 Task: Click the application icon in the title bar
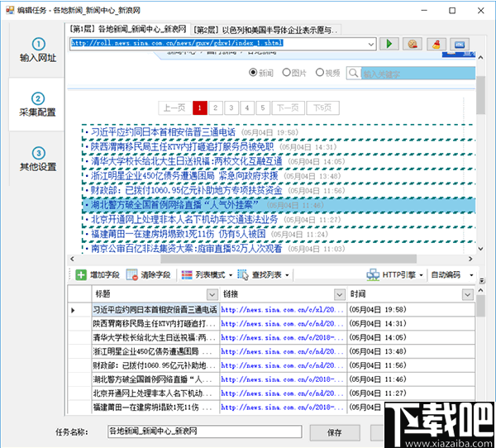click(x=10, y=10)
